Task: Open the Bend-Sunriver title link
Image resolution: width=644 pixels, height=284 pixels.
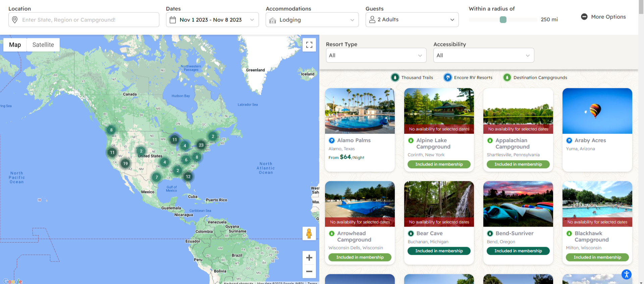Action: coord(515,233)
